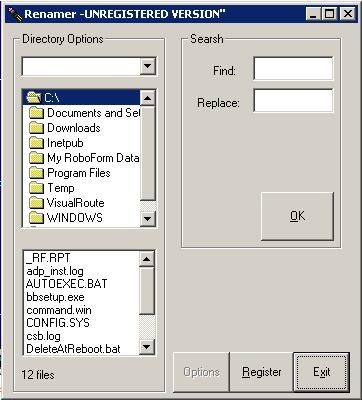The width and height of the screenshot is (362, 400).
Task: Click the 12 files status text
Action: (38, 375)
